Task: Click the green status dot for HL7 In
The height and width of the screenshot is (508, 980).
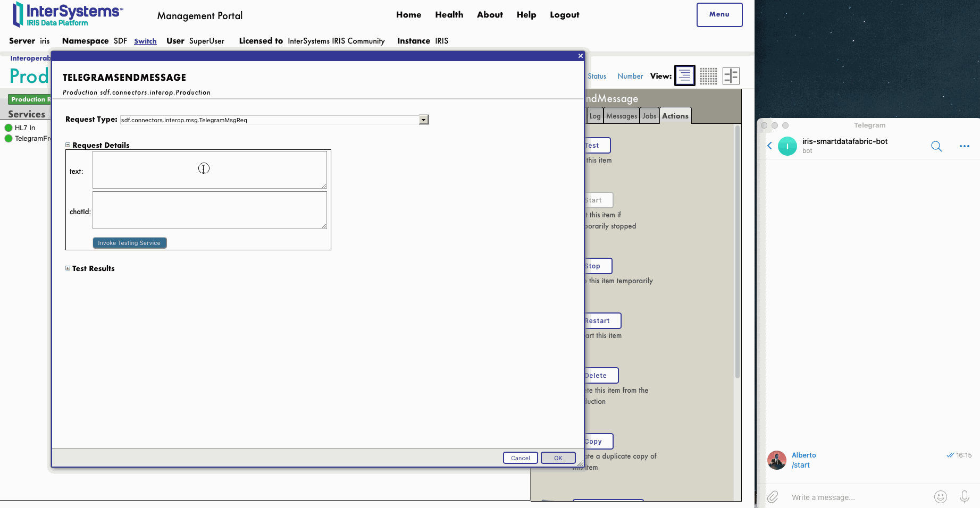Action: point(9,128)
